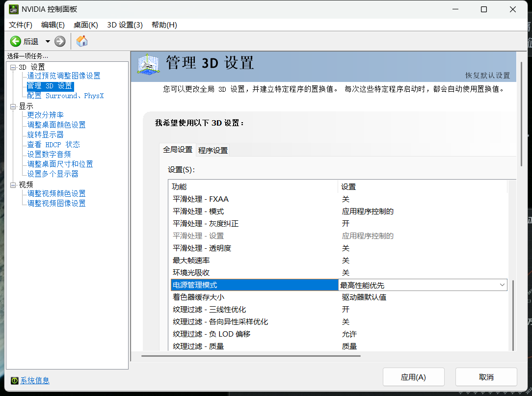Open 调整视频图像设置 task
Viewport: 532px width, 396px height.
coord(56,204)
